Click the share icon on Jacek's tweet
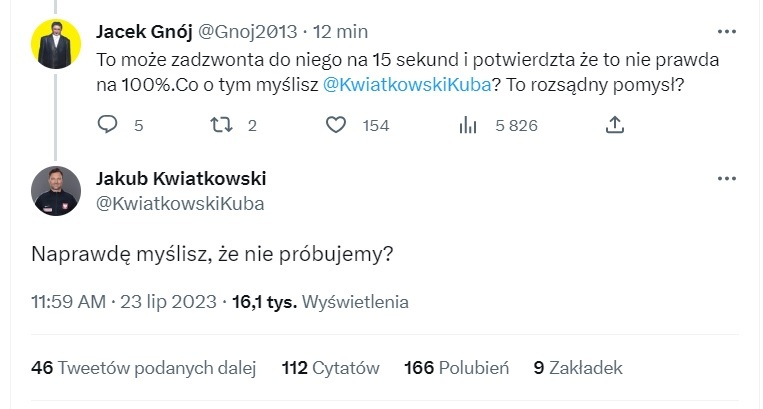The image size is (763, 409). 616,125
